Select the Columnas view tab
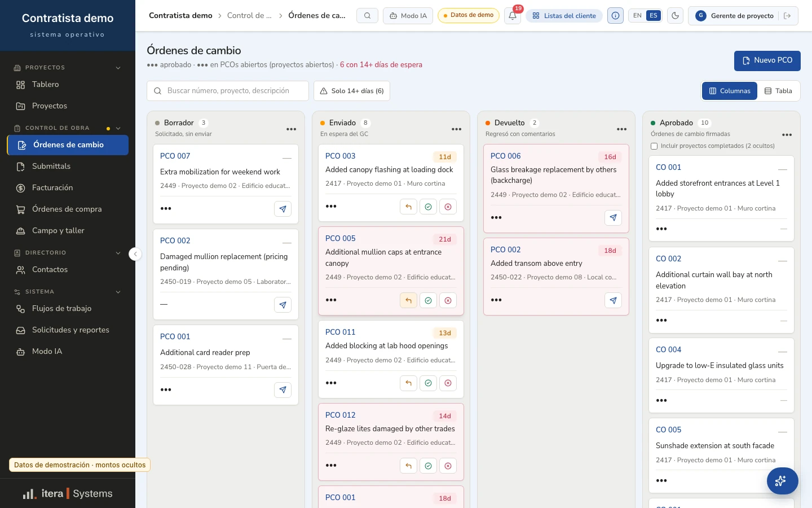This screenshot has height=508, width=812. click(730, 91)
